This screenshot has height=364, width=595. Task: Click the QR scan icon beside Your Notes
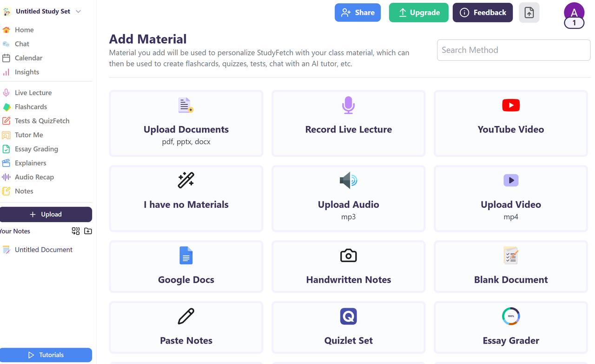click(76, 231)
